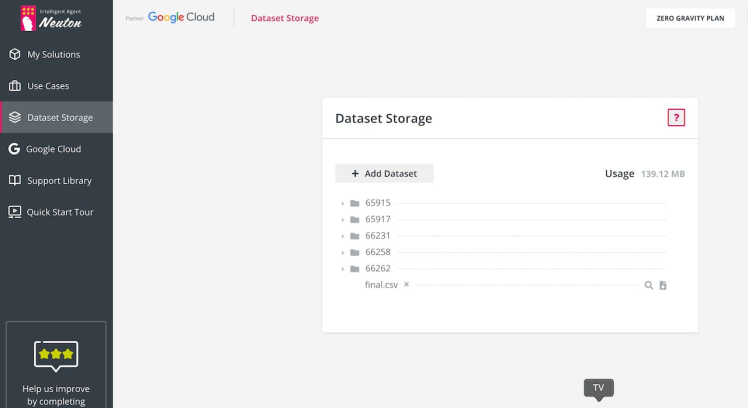Open Support Library from the sidebar
Image resolution: width=748 pixels, height=408 pixels.
tap(59, 181)
